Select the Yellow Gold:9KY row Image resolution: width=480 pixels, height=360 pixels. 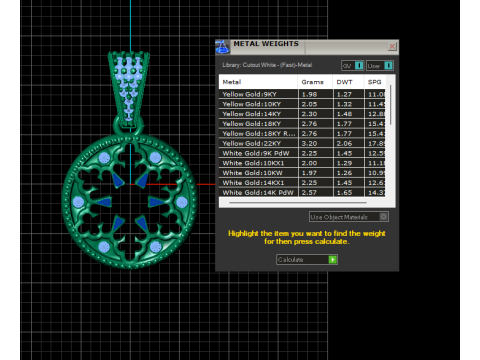click(302, 94)
